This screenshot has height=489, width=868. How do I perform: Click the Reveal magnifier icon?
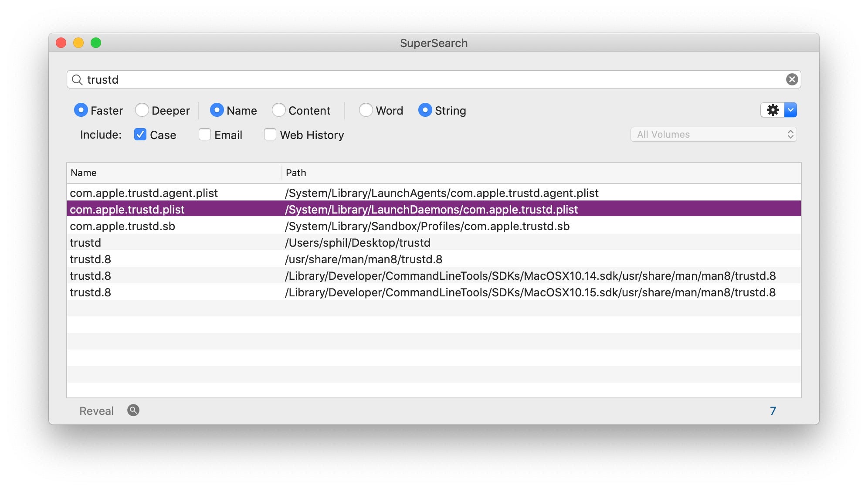click(133, 411)
